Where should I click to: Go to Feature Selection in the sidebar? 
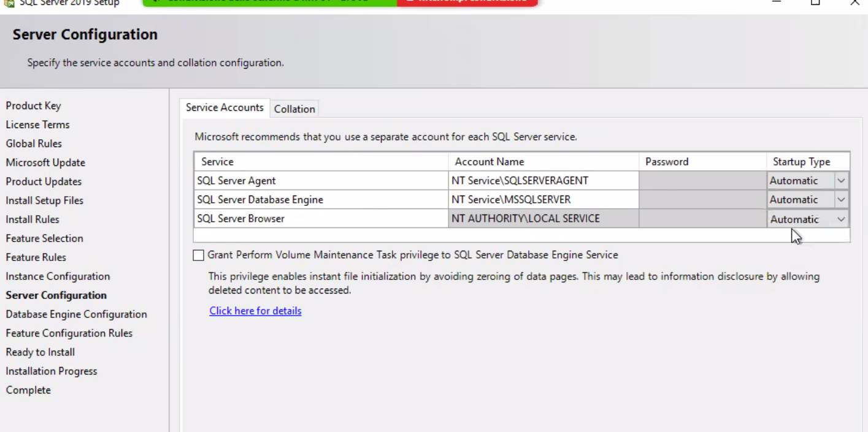tap(44, 238)
